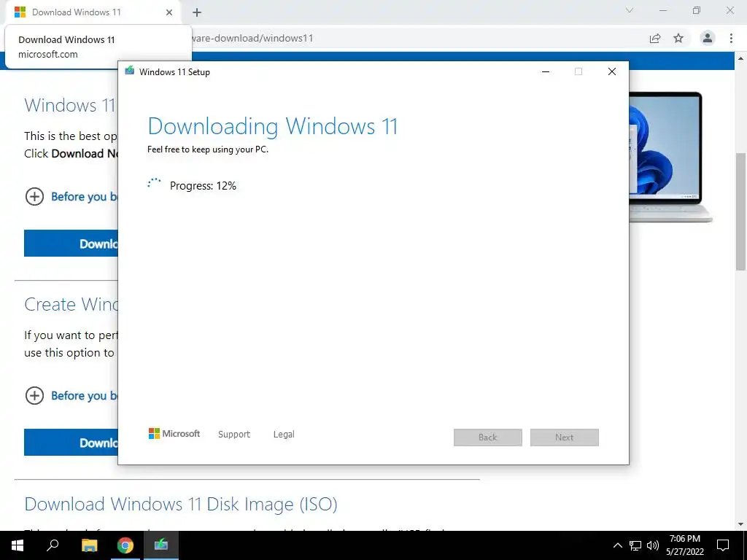Click the Download Windows 11 Disk Image heading
Image resolution: width=747 pixels, height=560 pixels.
pos(181,504)
